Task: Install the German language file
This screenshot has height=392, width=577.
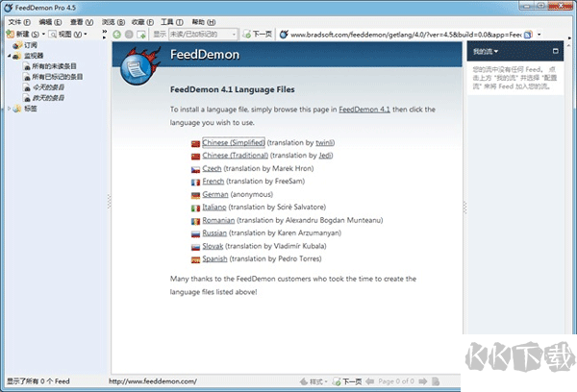Action: (214, 194)
